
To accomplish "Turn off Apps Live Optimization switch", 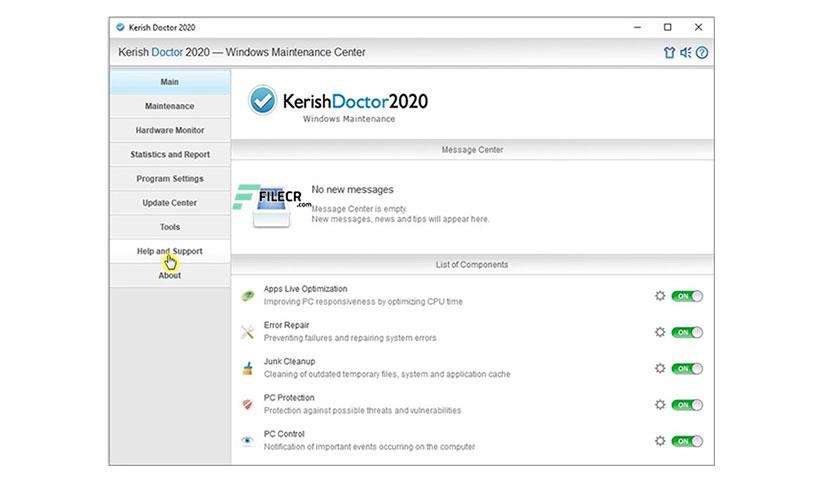I will pyautogui.click(x=687, y=296).
